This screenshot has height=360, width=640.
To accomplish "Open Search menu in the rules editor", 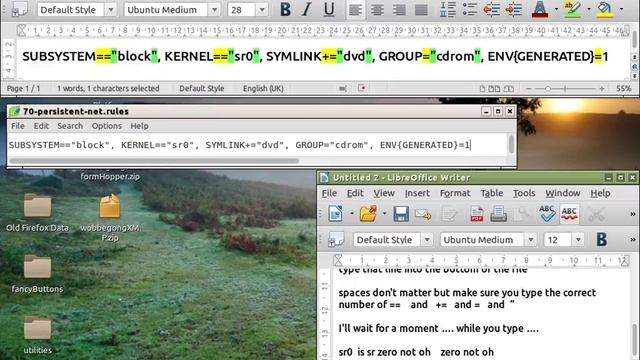I will 70,126.
